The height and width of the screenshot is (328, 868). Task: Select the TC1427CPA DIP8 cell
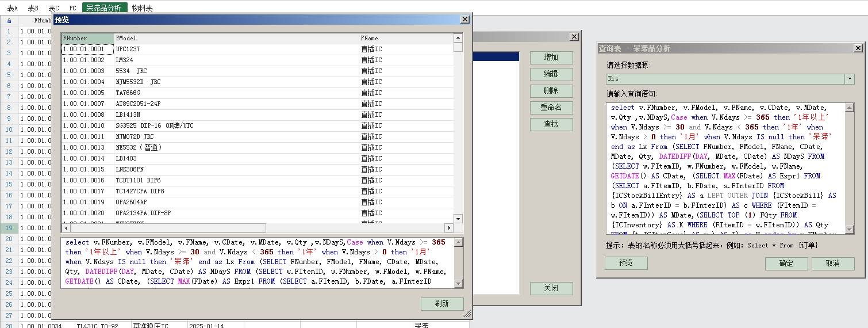pyautogui.click(x=237, y=192)
